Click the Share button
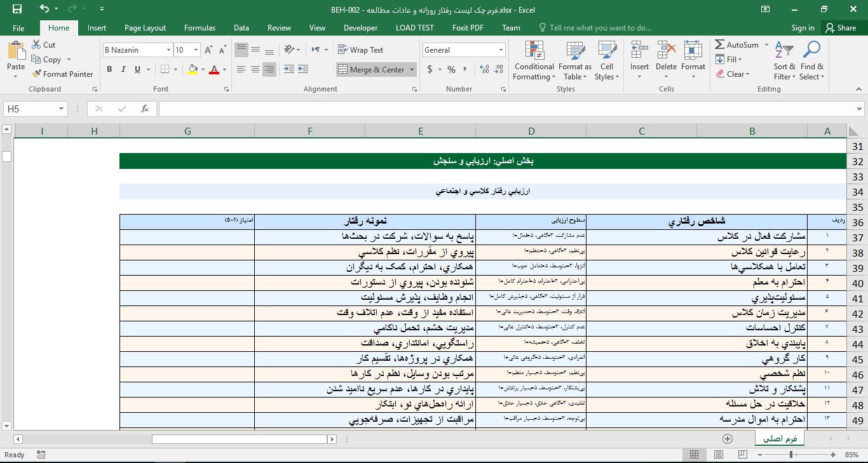868x463 pixels. 840,28
